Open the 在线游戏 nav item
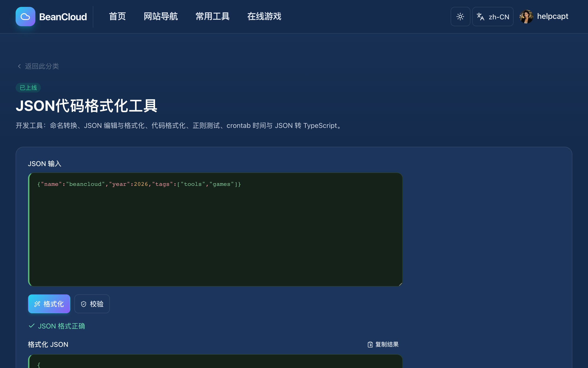The height and width of the screenshot is (368, 588). [x=264, y=17]
